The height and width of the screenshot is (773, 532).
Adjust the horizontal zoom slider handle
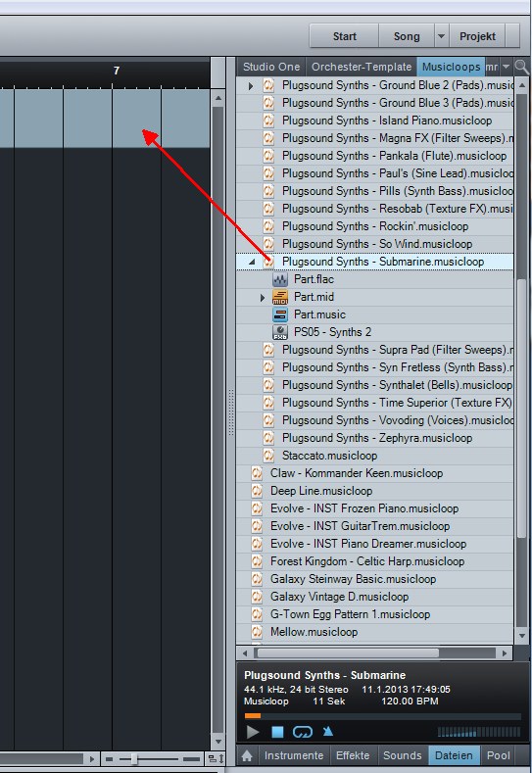pos(133,759)
